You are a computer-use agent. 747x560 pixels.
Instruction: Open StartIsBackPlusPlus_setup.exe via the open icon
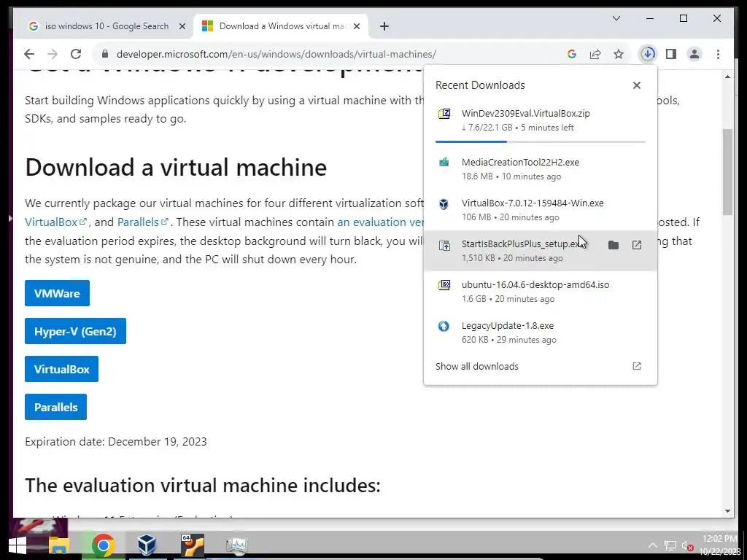(x=636, y=245)
